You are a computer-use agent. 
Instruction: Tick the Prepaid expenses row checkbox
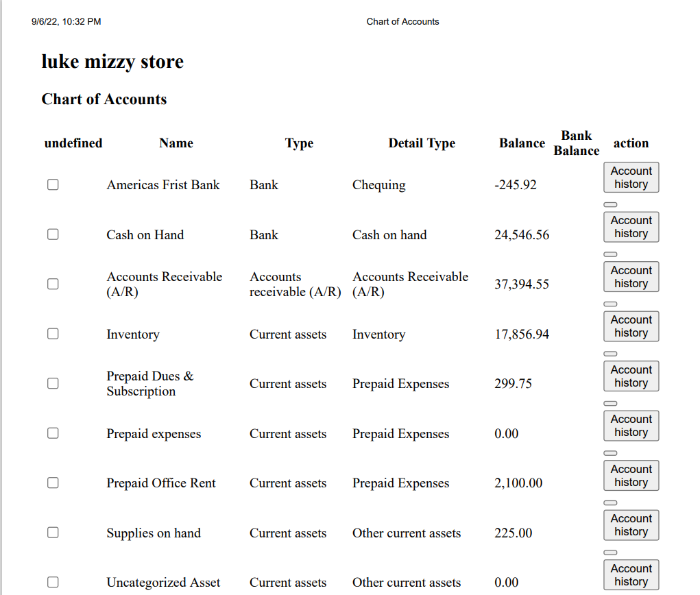click(53, 433)
